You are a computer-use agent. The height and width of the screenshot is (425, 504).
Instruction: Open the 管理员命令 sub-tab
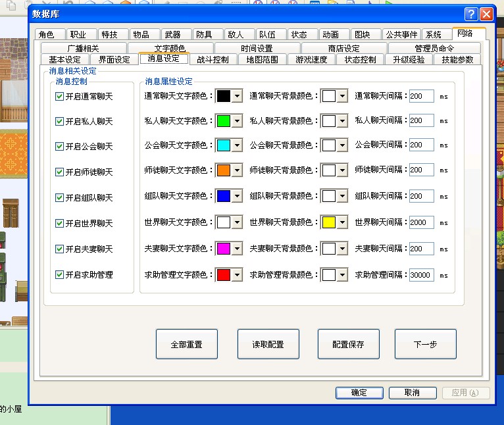coord(434,48)
